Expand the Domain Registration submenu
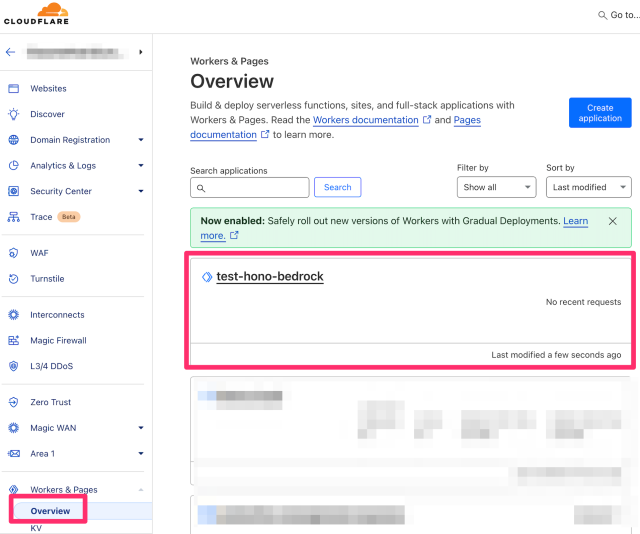Image resolution: width=640 pixels, height=534 pixels. pyautogui.click(x=141, y=140)
